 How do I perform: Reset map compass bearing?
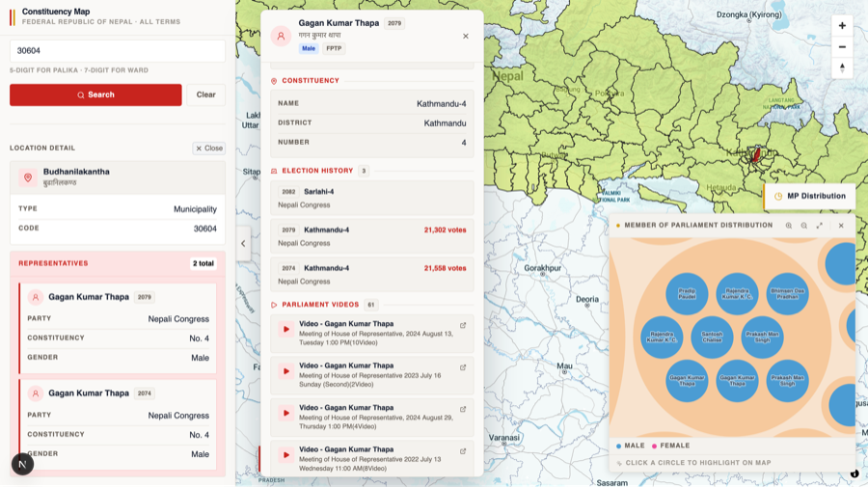pos(842,68)
